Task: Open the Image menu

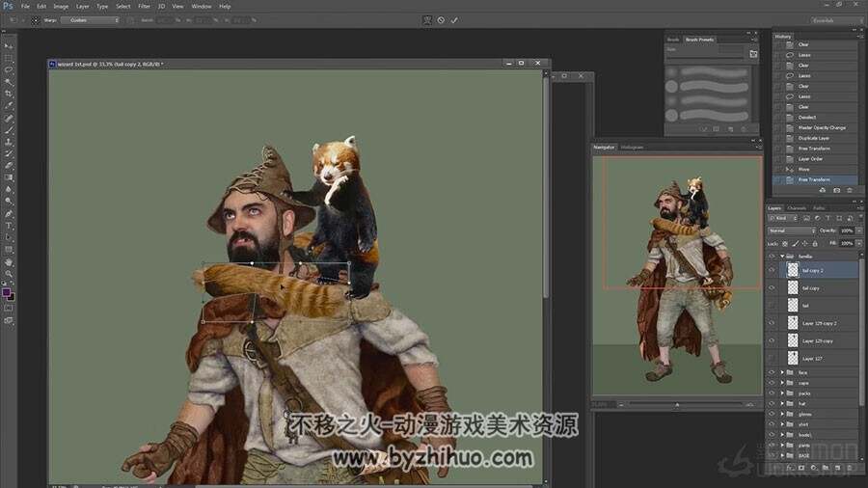Action: [61, 6]
